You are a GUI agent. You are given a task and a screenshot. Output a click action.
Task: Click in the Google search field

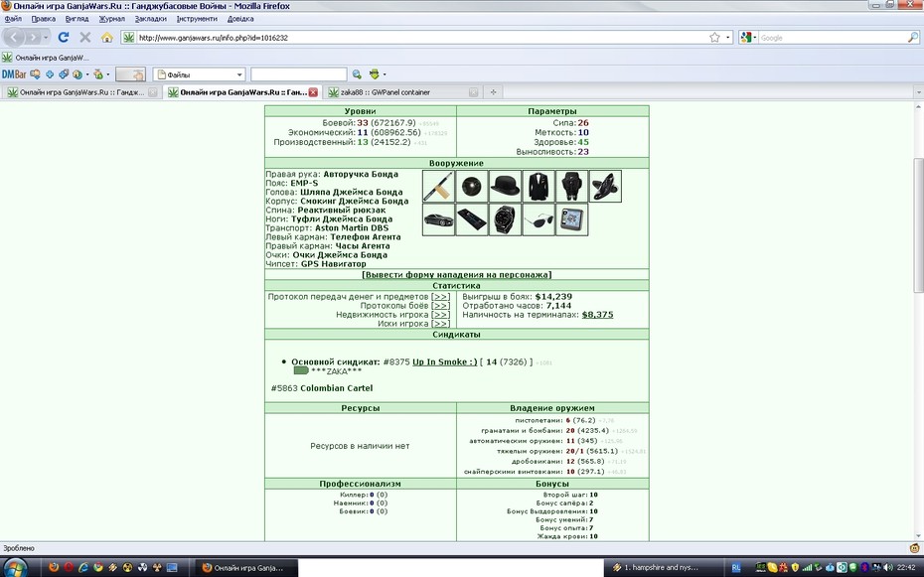[x=832, y=37]
